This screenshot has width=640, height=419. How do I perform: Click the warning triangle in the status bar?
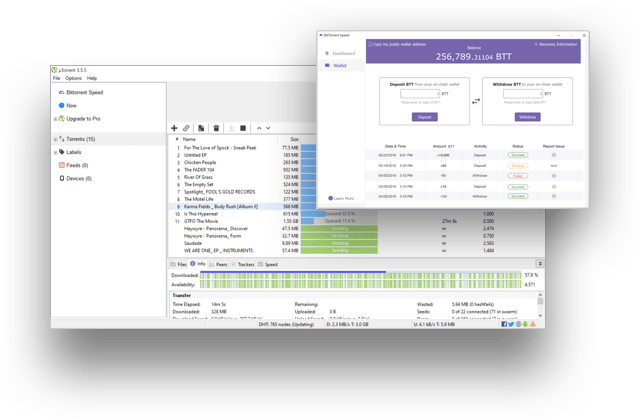533,324
